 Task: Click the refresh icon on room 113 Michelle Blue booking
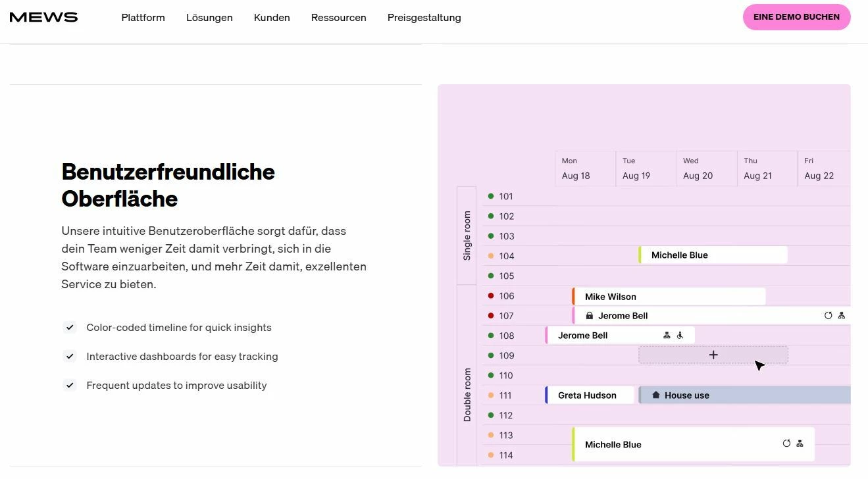coord(786,443)
